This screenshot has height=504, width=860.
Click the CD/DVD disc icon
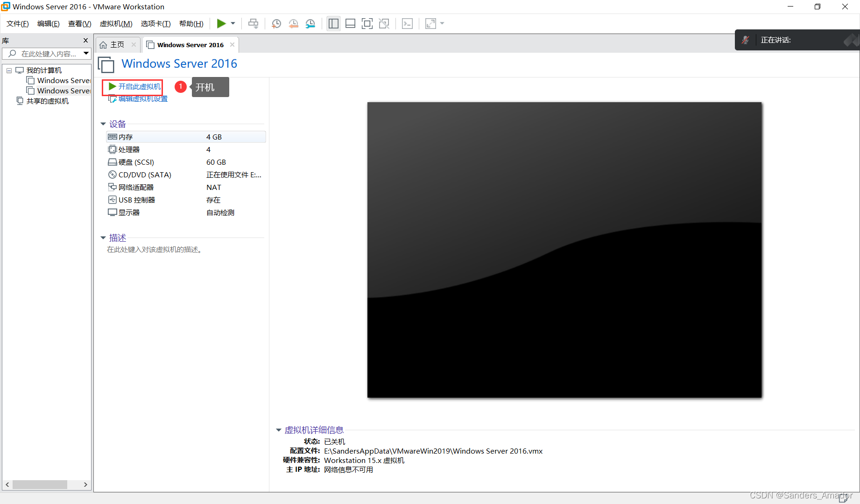113,175
